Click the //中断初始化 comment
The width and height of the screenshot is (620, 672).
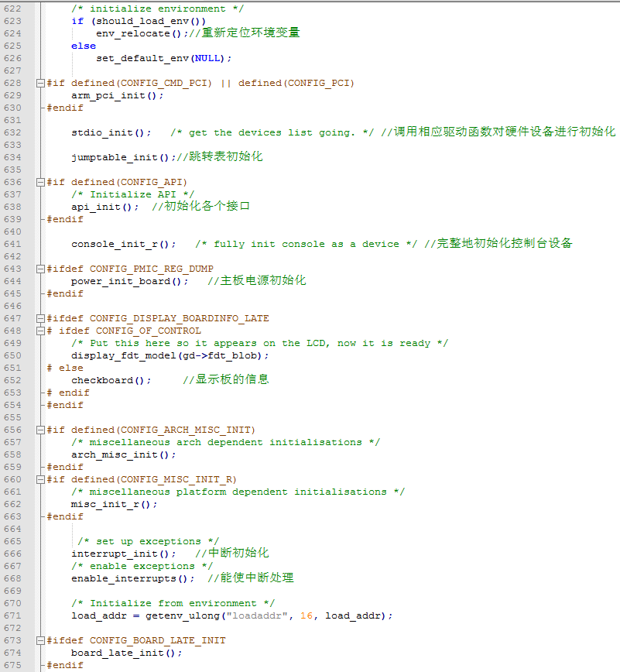click(231, 553)
